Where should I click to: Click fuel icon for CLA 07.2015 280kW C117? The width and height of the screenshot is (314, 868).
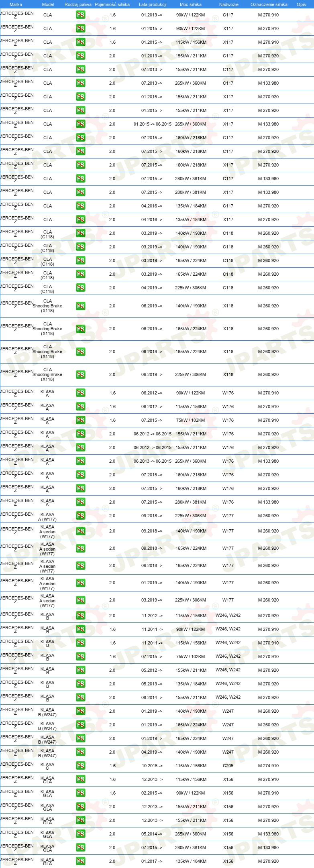coord(80,179)
